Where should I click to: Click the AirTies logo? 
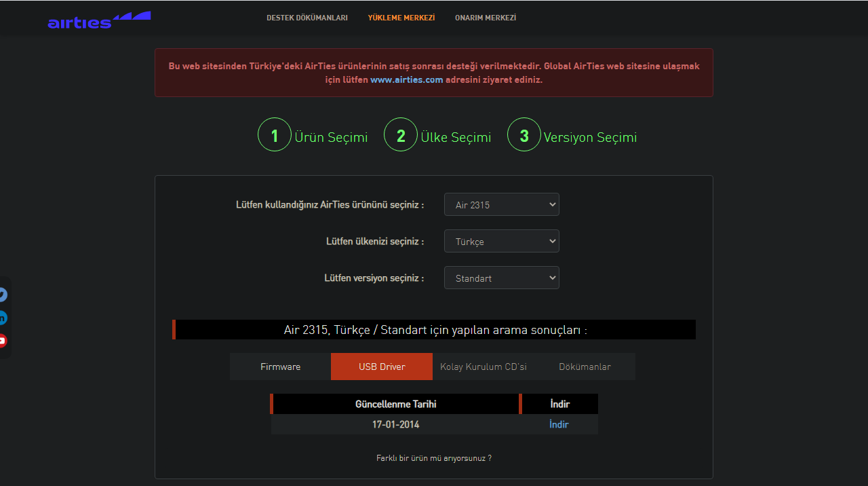coord(99,20)
